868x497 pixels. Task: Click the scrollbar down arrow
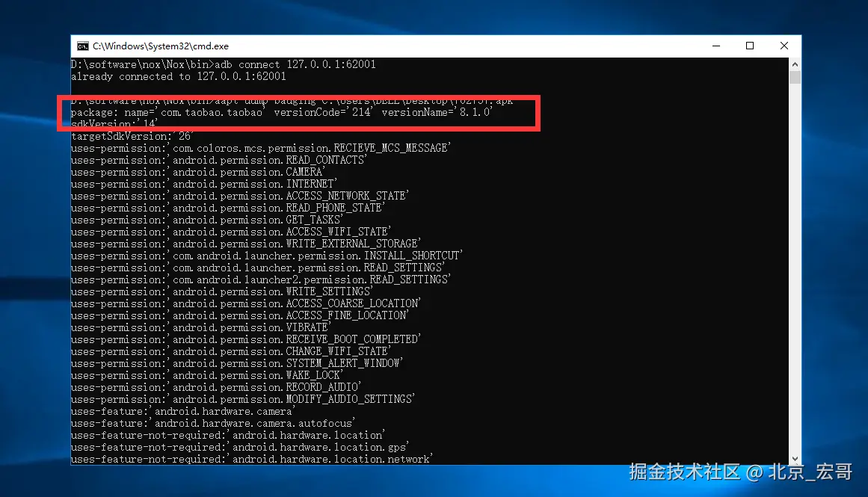(x=795, y=459)
